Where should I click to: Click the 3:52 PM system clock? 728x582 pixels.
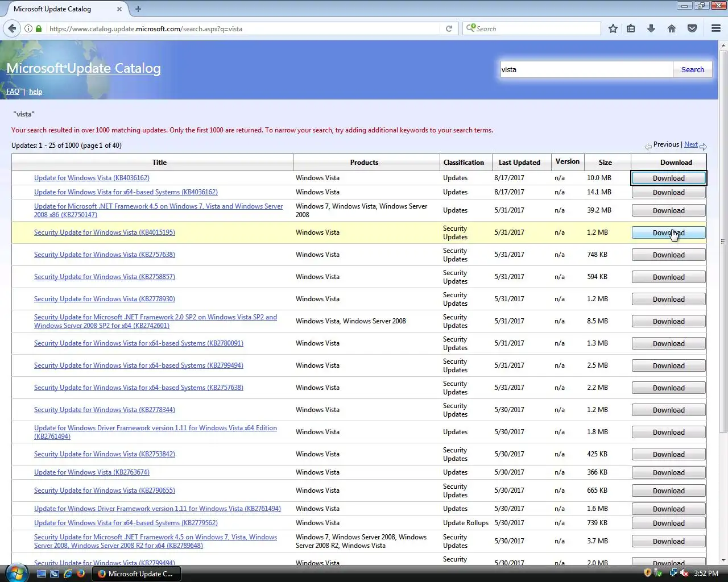coord(706,573)
